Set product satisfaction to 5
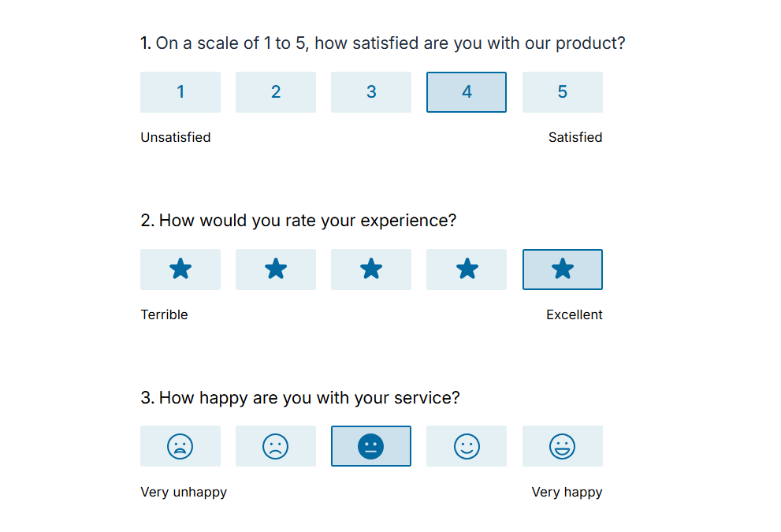This screenshot has width=781, height=532. click(562, 92)
